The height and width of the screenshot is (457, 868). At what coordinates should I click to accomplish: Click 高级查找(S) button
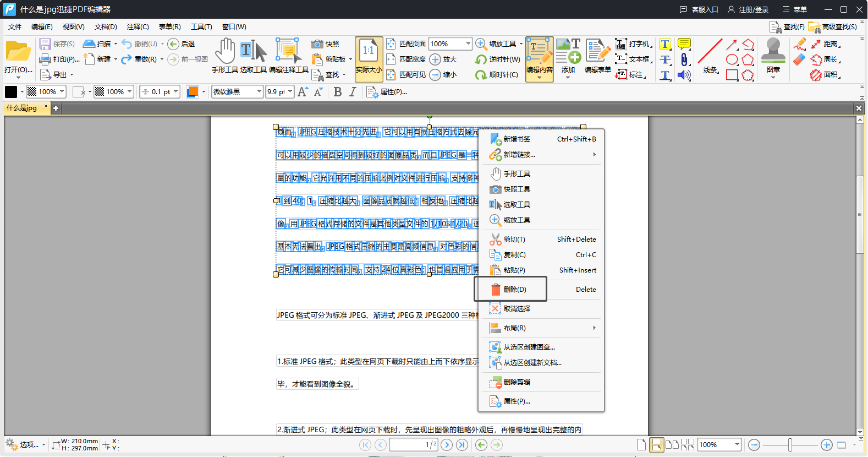[x=833, y=26]
